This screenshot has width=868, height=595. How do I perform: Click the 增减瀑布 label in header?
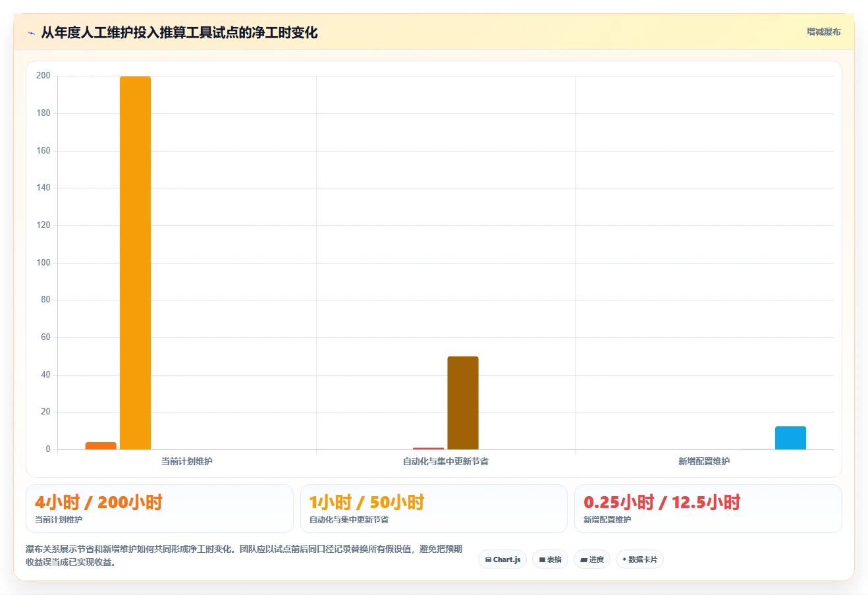point(824,32)
